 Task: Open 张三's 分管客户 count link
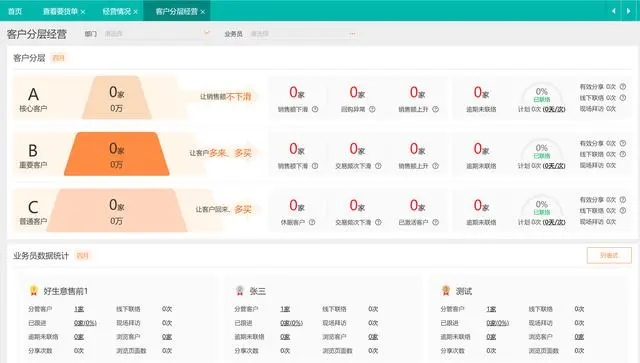tap(285, 309)
